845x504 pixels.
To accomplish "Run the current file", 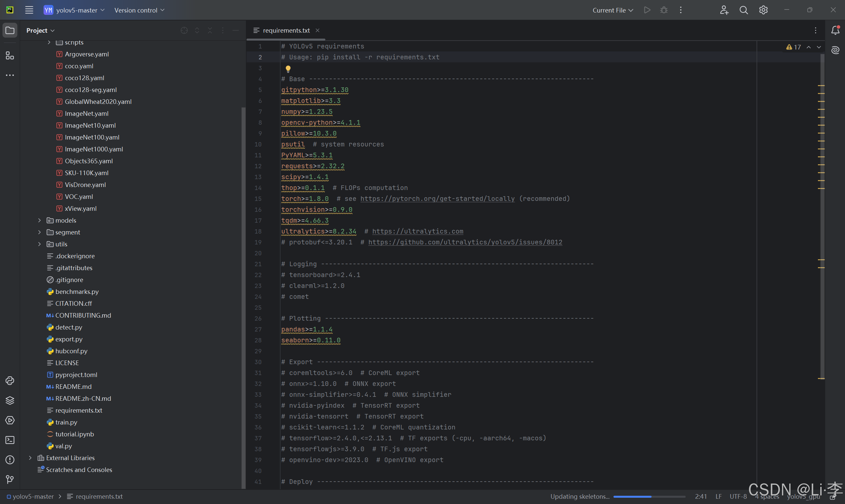I will (647, 10).
